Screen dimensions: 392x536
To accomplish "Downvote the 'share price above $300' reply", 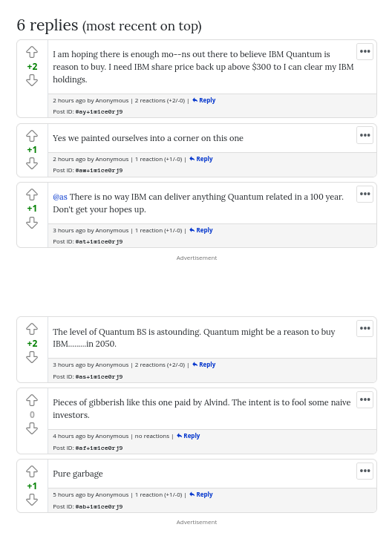I will (32, 80).
